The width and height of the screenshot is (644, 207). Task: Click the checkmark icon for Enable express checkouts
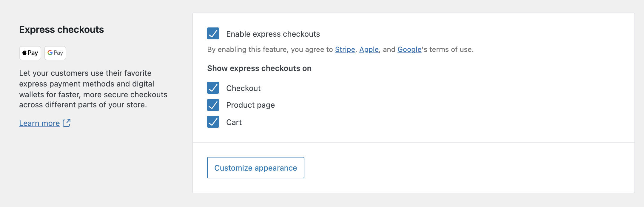[213, 34]
